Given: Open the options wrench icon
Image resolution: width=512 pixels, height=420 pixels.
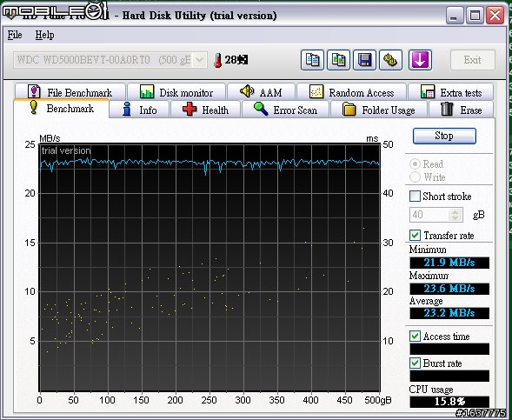Looking at the screenshot, I should tap(390, 60).
